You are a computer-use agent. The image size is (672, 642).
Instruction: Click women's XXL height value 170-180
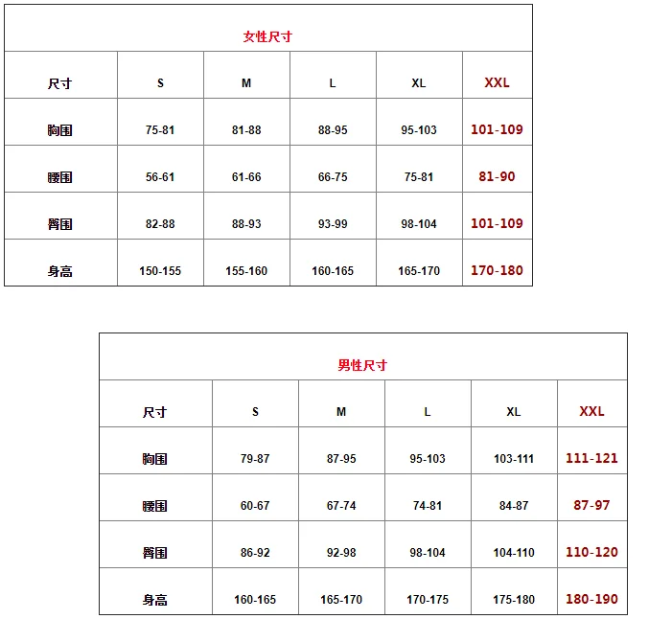(497, 270)
